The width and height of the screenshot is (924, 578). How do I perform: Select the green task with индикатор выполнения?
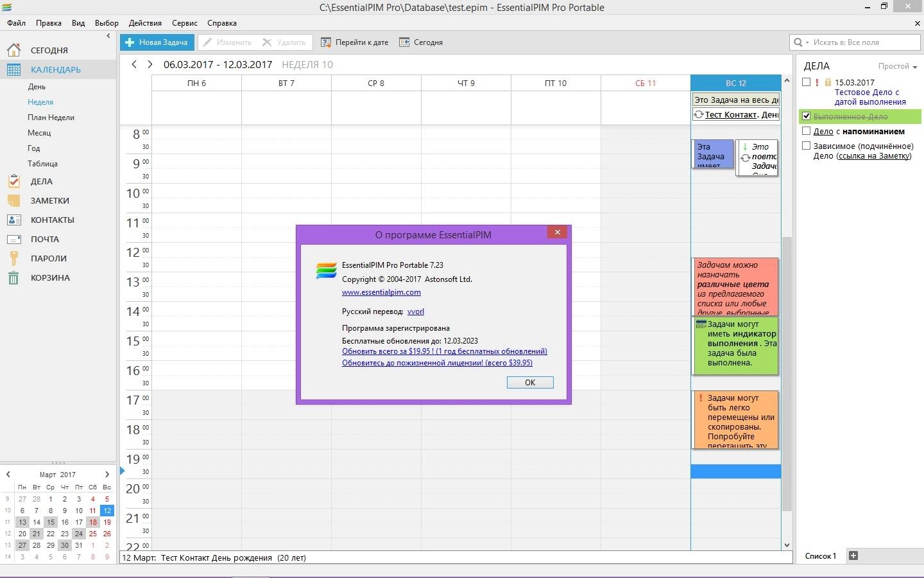735,346
